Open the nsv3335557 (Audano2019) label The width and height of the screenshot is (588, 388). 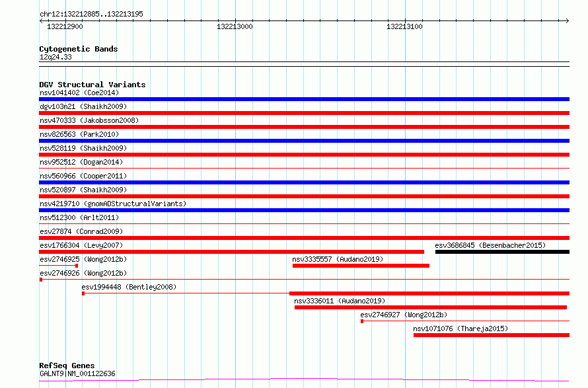(x=338, y=259)
